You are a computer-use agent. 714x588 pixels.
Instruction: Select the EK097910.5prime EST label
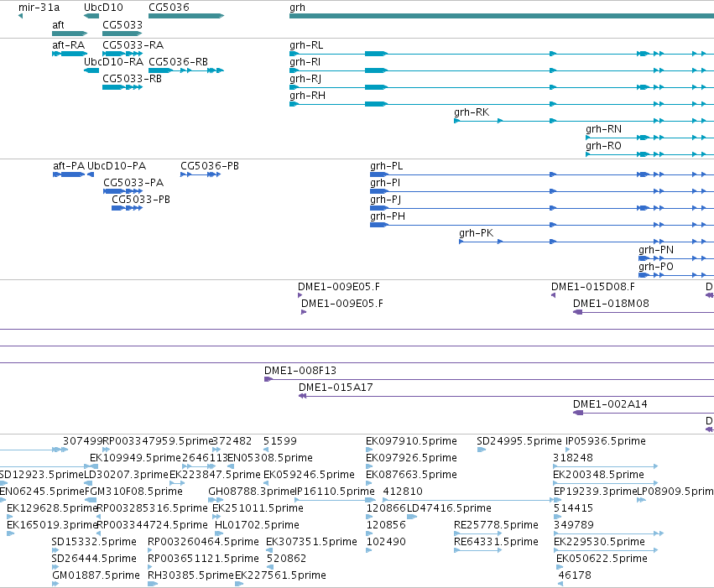[x=412, y=441]
